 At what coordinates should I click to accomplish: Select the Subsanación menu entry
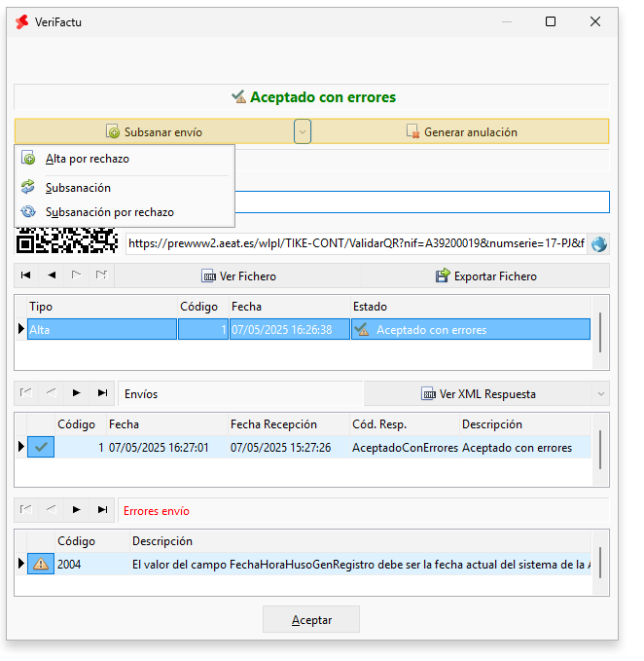tap(78, 188)
